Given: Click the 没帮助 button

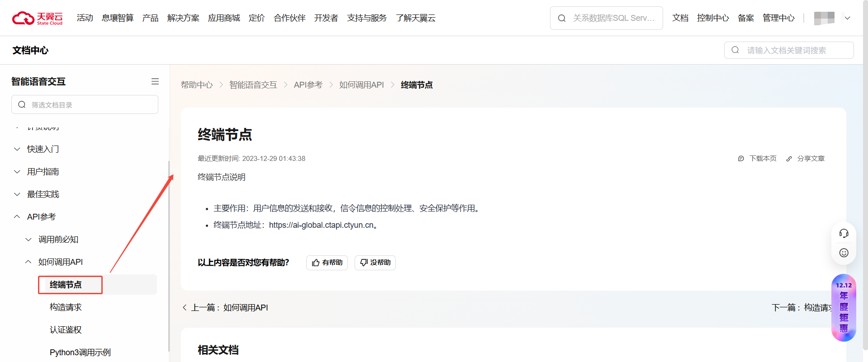Looking at the screenshot, I should pos(375,263).
